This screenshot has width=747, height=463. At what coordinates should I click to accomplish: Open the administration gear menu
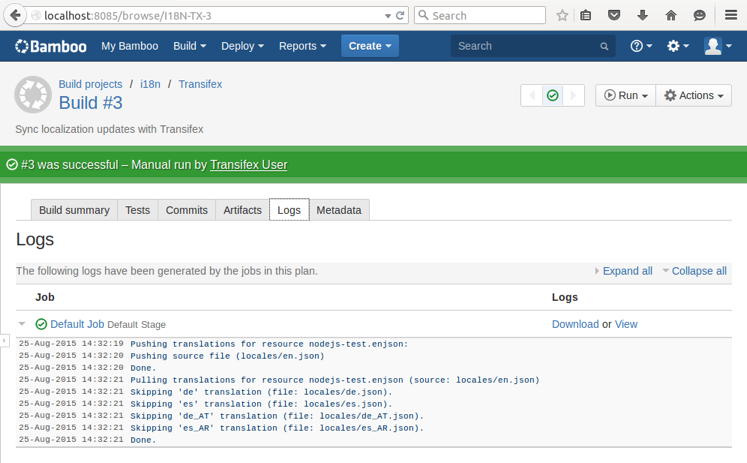tap(679, 46)
